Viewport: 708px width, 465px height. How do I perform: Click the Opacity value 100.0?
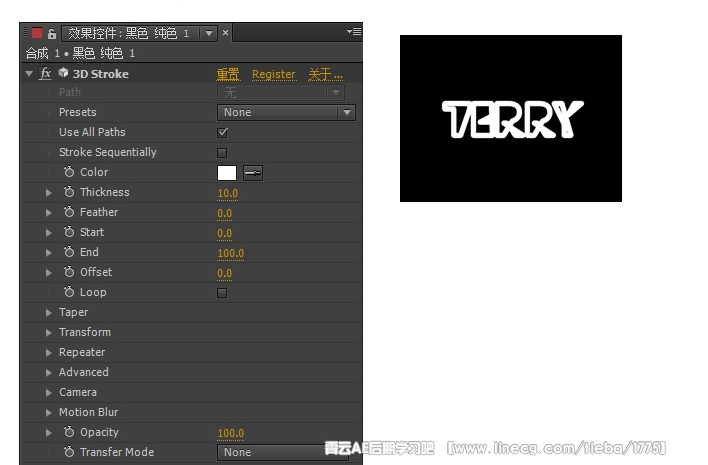tap(231, 433)
